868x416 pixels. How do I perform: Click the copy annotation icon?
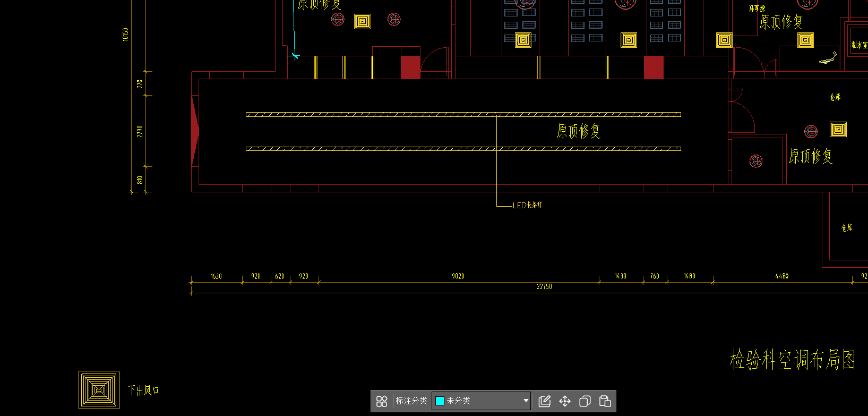pos(585,401)
